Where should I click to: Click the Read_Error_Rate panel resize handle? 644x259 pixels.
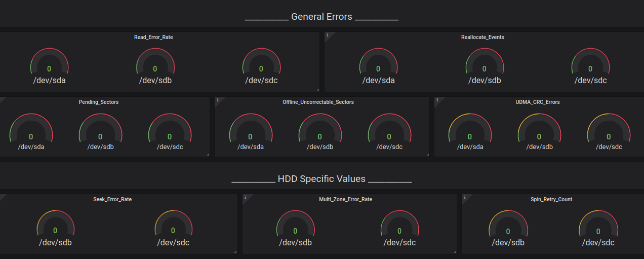317,89
